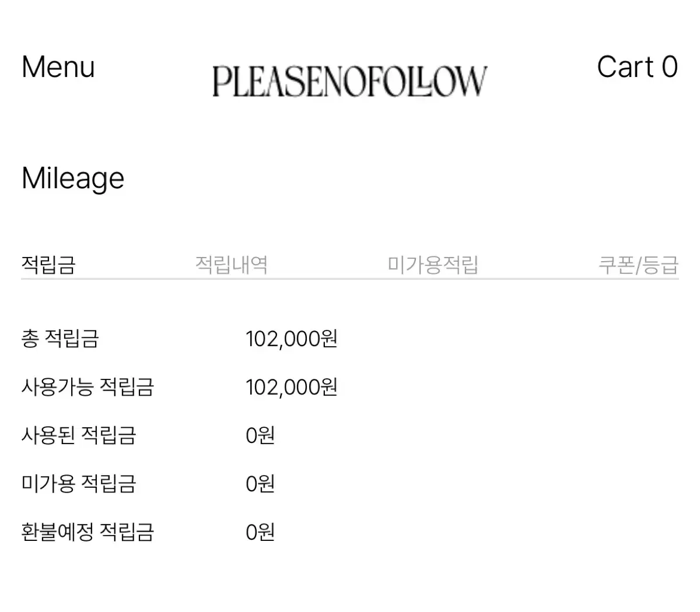The width and height of the screenshot is (700, 612).
Task: Click the 사용된 적립금 label
Action: point(79,435)
